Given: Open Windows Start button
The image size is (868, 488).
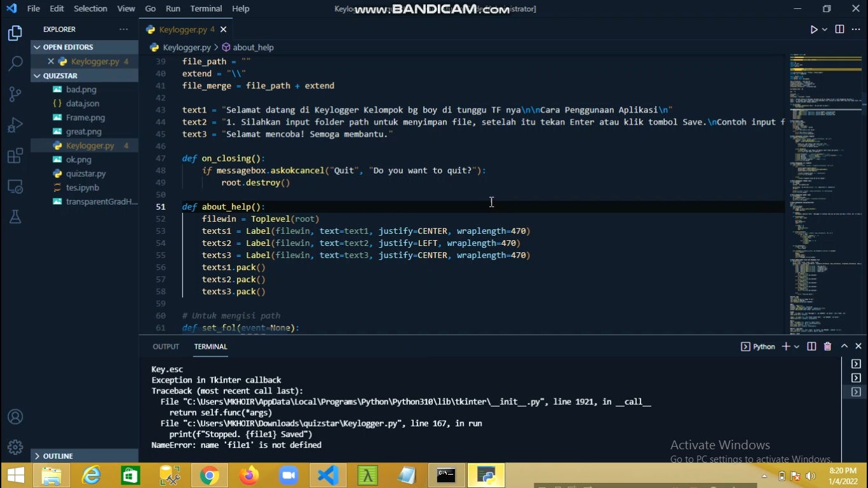Looking at the screenshot, I should coord(16,475).
